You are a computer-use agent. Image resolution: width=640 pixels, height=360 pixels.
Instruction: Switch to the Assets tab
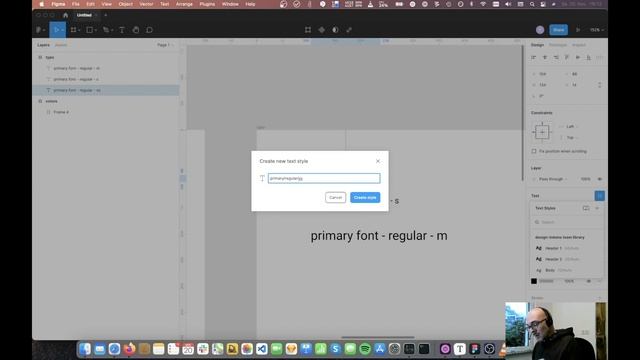tap(61, 45)
